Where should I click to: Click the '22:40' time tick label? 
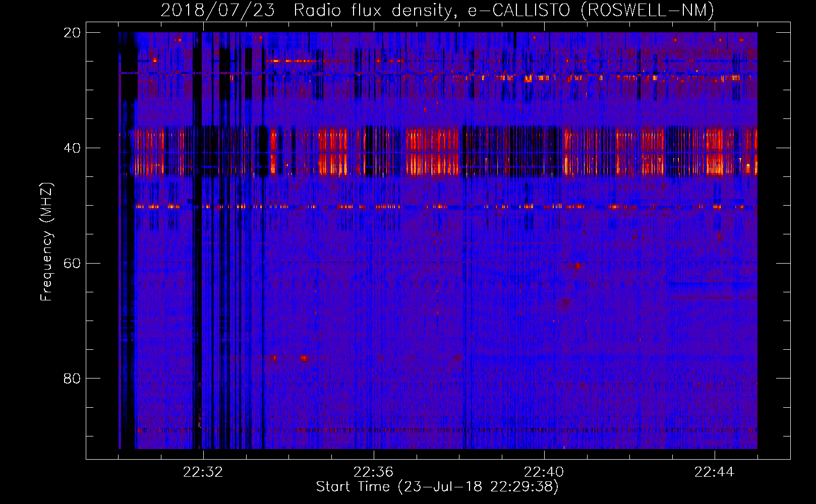[x=544, y=472]
